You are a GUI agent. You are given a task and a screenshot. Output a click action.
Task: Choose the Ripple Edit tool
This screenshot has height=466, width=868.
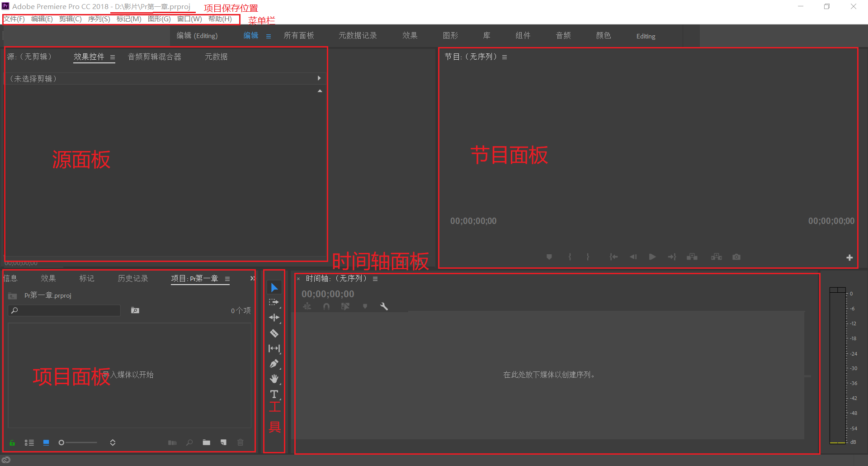[x=274, y=318]
